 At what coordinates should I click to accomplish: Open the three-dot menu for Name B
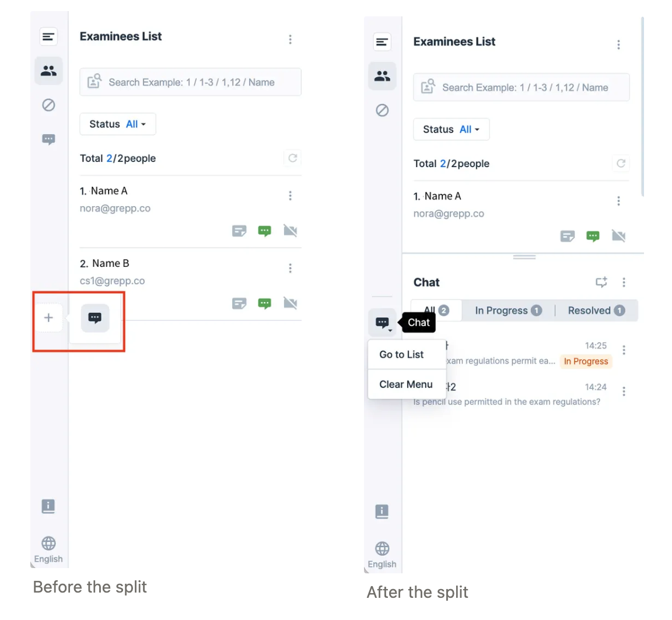290,269
